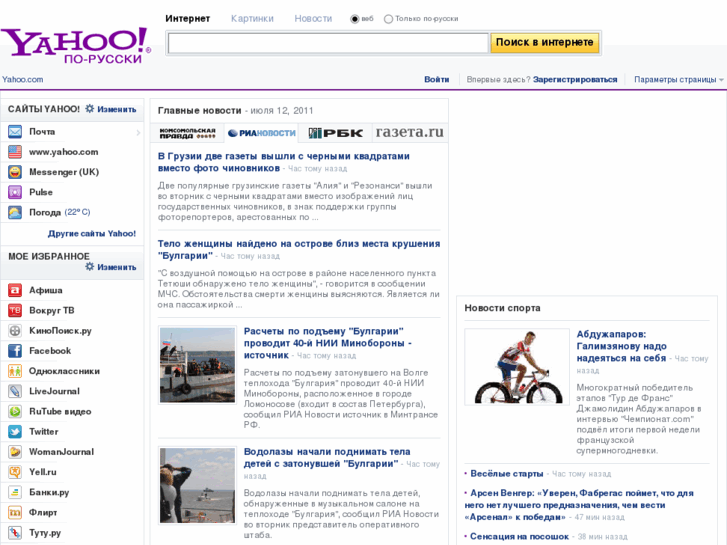
Task: Open the Арсен Венгер sports link
Action: coord(579,505)
